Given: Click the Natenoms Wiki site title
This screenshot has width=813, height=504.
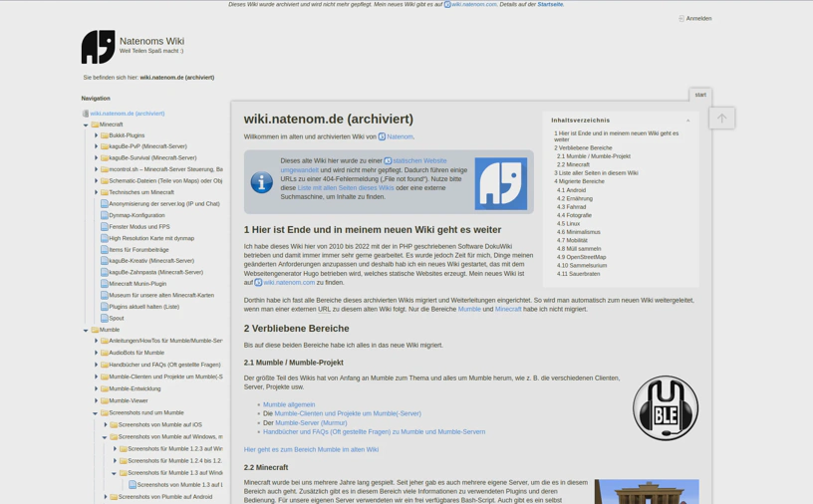Looking at the screenshot, I should click(x=151, y=41).
